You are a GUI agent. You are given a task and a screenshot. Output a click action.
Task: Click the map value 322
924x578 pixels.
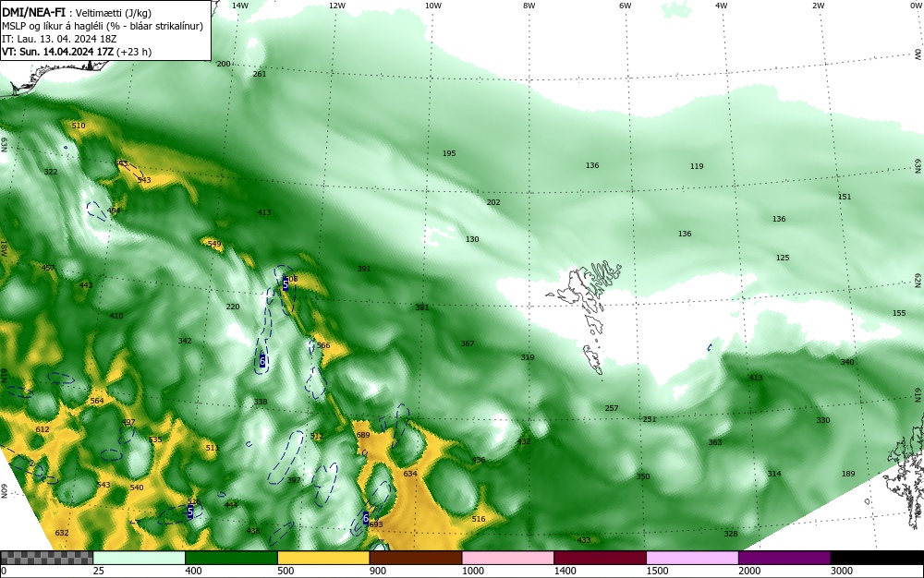pos(51,172)
